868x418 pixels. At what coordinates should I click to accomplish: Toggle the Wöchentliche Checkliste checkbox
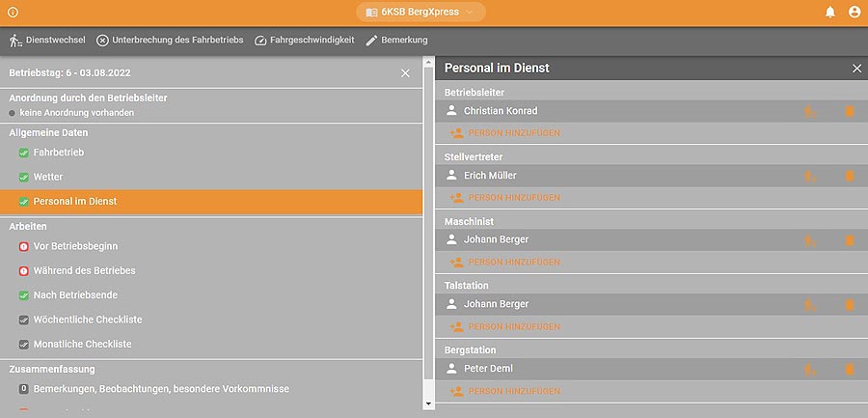pyautogui.click(x=24, y=320)
